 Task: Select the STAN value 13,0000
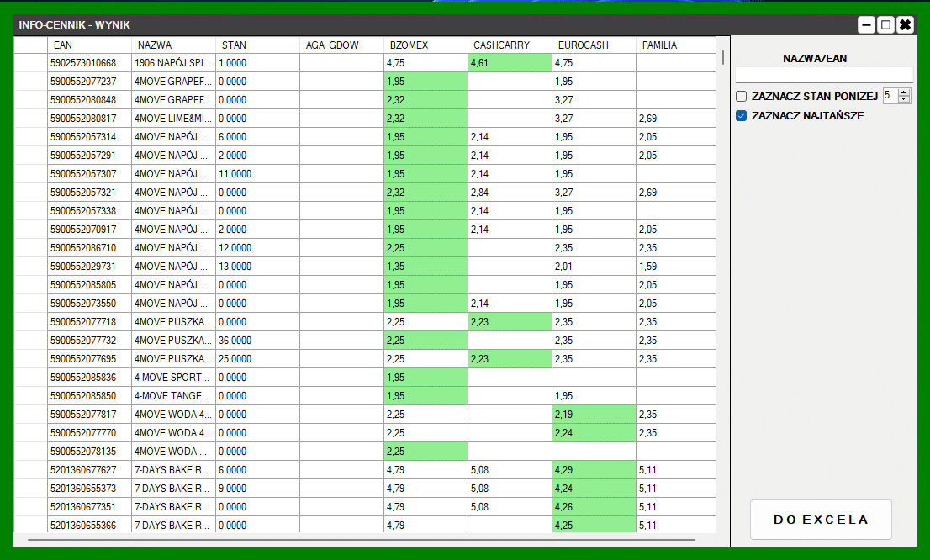click(258, 267)
